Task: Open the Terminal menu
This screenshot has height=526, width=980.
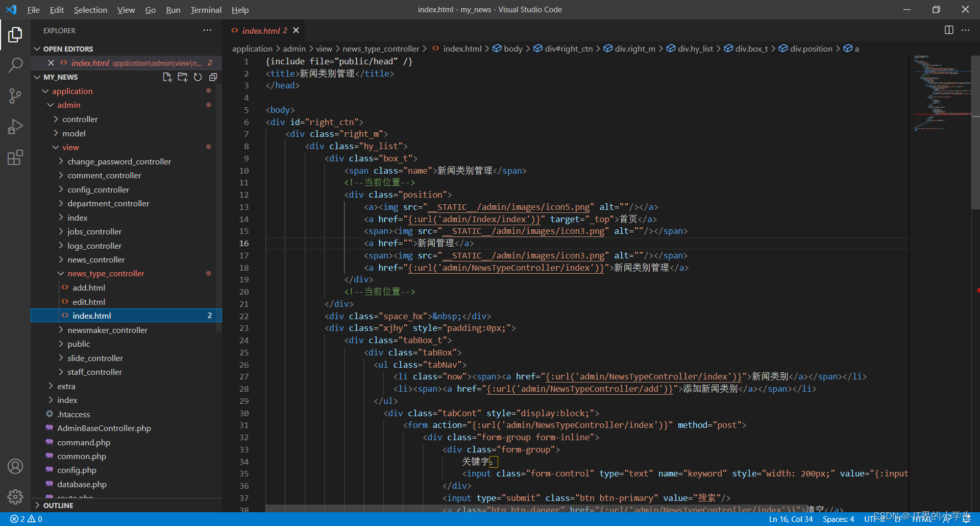Action: point(206,10)
